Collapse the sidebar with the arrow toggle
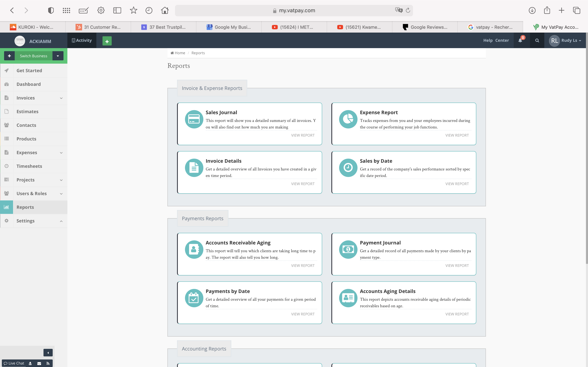This screenshot has width=588, height=367. tap(48, 353)
